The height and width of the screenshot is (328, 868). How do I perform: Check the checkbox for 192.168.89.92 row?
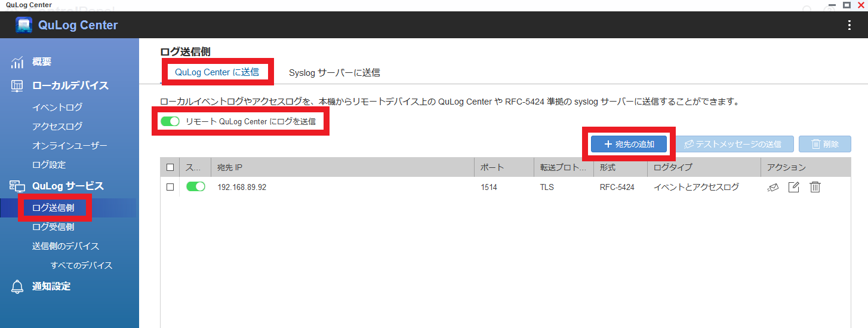(170, 187)
